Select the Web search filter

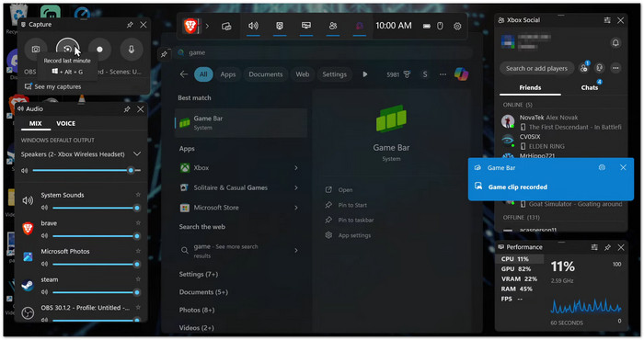tap(303, 74)
